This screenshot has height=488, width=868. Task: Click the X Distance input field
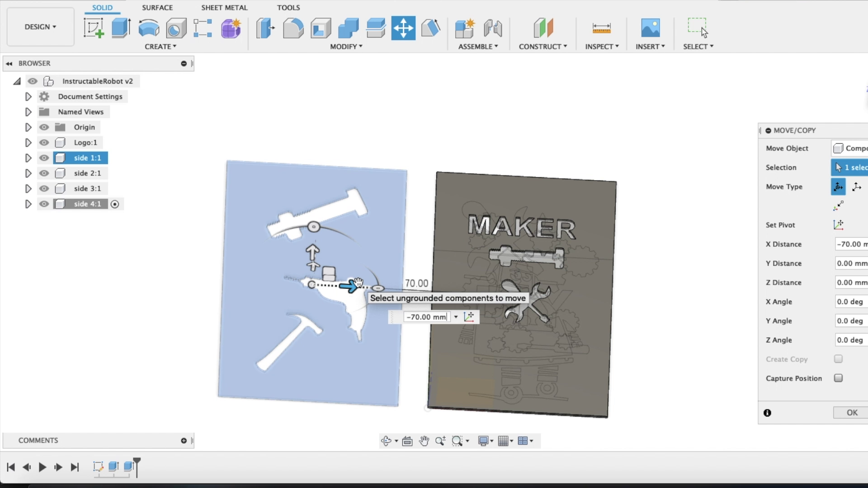[851, 244]
